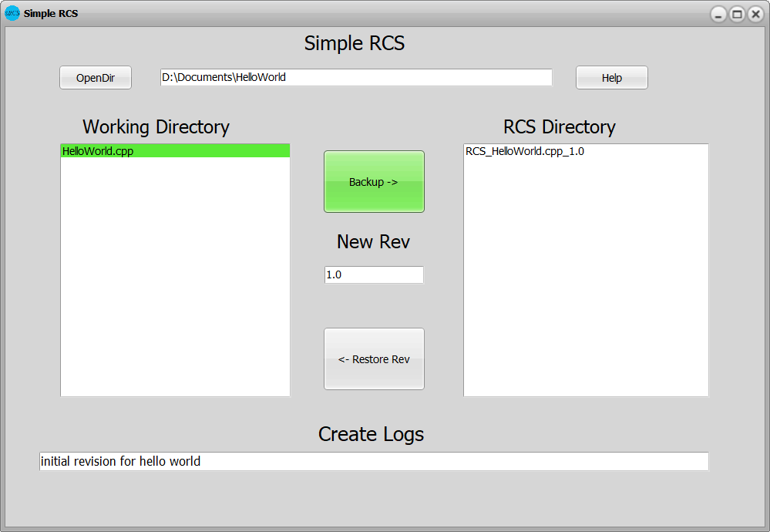Click the window title bar text Simple RCS
Viewport: 770px width, 532px height.
pyautogui.click(x=51, y=13)
